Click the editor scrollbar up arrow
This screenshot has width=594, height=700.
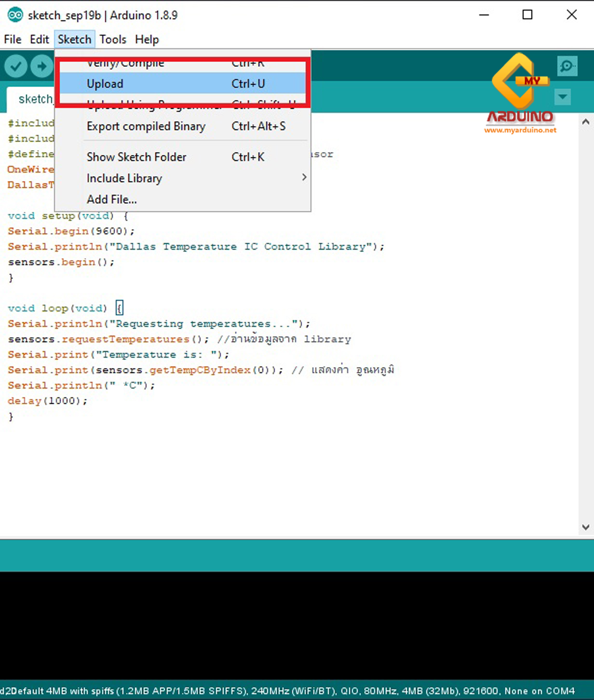pos(586,122)
